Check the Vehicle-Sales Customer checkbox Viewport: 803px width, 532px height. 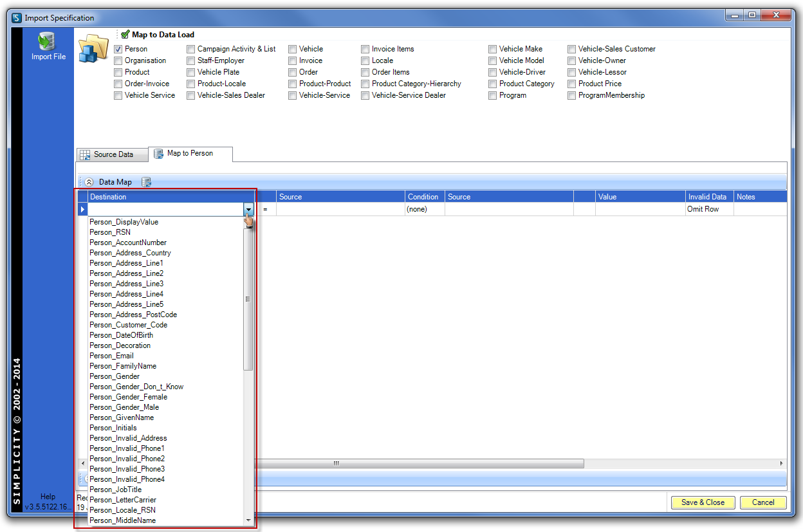[x=572, y=49]
